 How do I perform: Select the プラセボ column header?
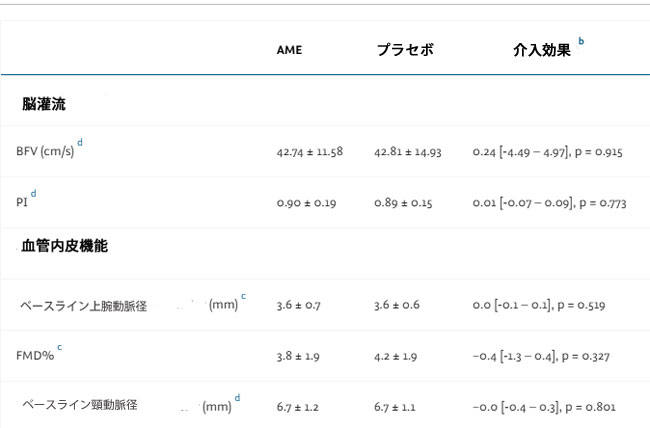[405, 50]
